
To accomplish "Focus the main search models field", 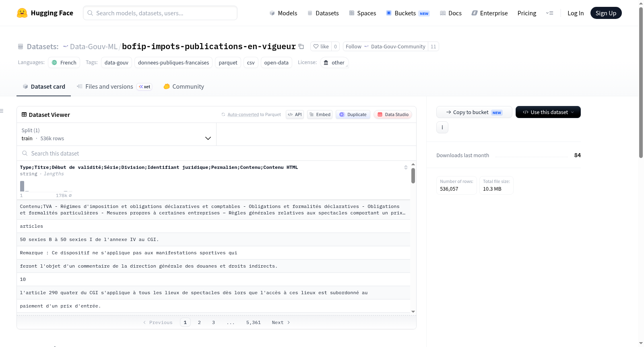I will [160, 13].
